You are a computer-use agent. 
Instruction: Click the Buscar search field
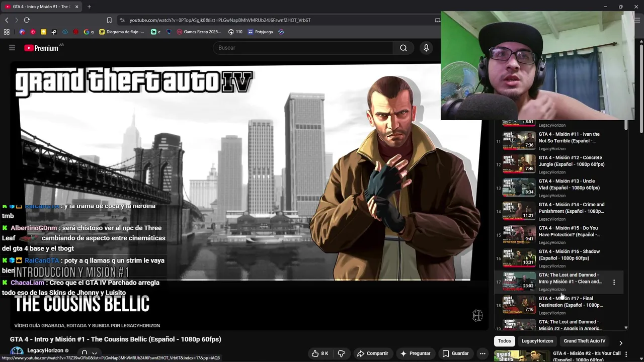click(x=303, y=48)
